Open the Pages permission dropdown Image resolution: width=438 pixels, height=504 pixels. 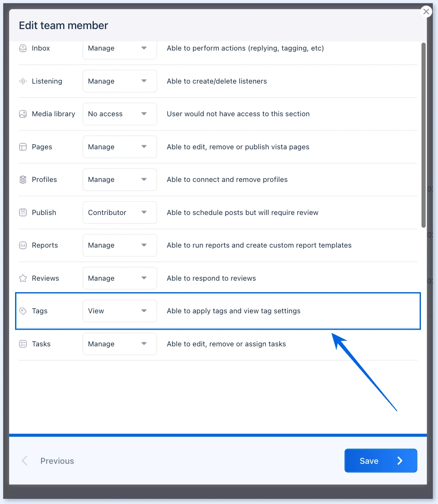[120, 147]
